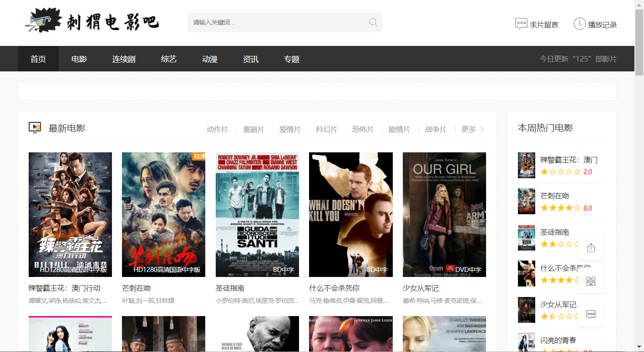Viewport: 644px width, 352px height.
Task: Click the search magnifier icon
Action: click(x=373, y=22)
